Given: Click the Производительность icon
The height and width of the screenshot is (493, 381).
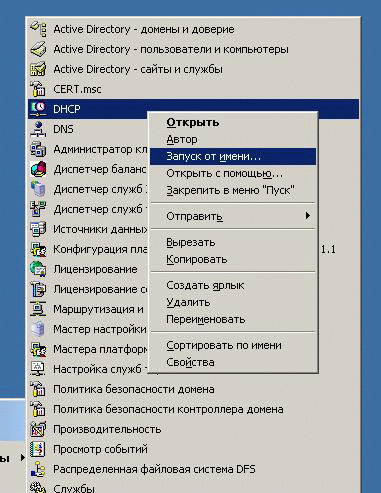Looking at the screenshot, I should (x=38, y=429).
